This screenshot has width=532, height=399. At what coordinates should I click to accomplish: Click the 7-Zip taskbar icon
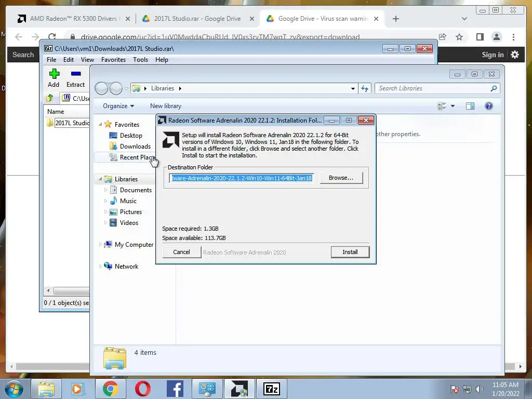(x=271, y=389)
